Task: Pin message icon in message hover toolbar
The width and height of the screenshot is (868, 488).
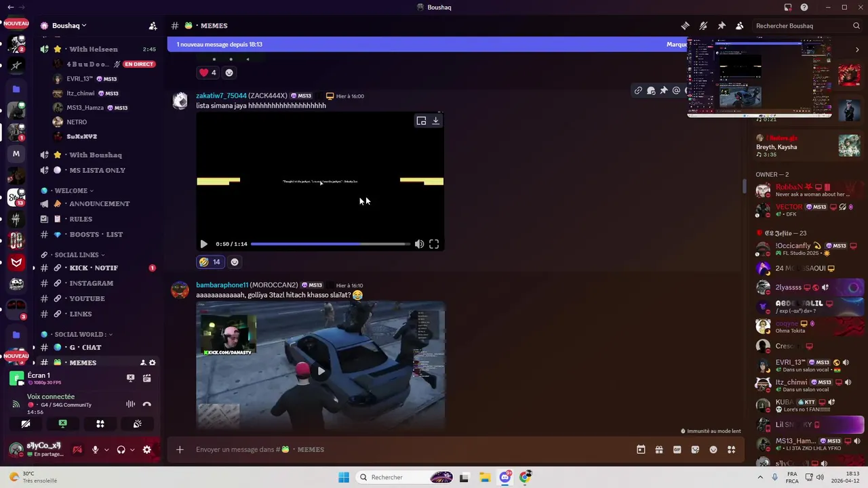Action: point(663,90)
